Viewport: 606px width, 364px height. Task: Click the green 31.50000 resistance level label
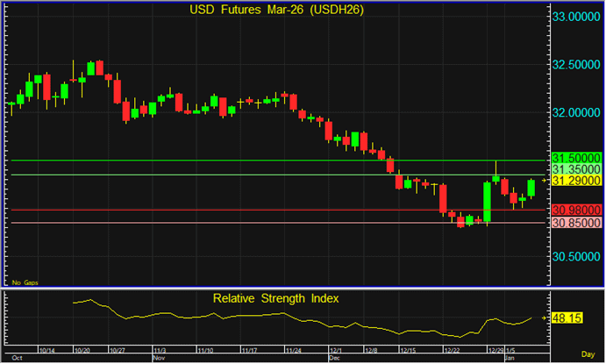(x=576, y=158)
